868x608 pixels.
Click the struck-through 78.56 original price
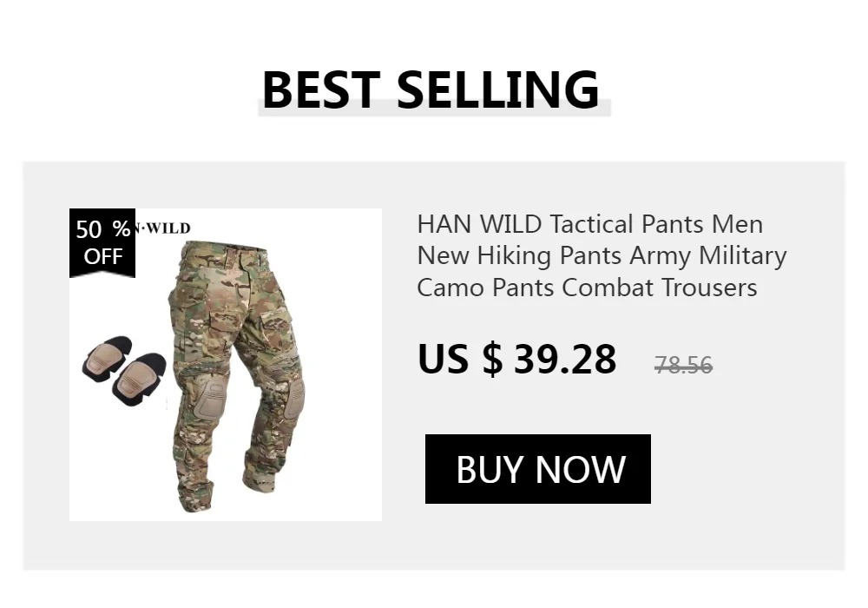point(683,365)
